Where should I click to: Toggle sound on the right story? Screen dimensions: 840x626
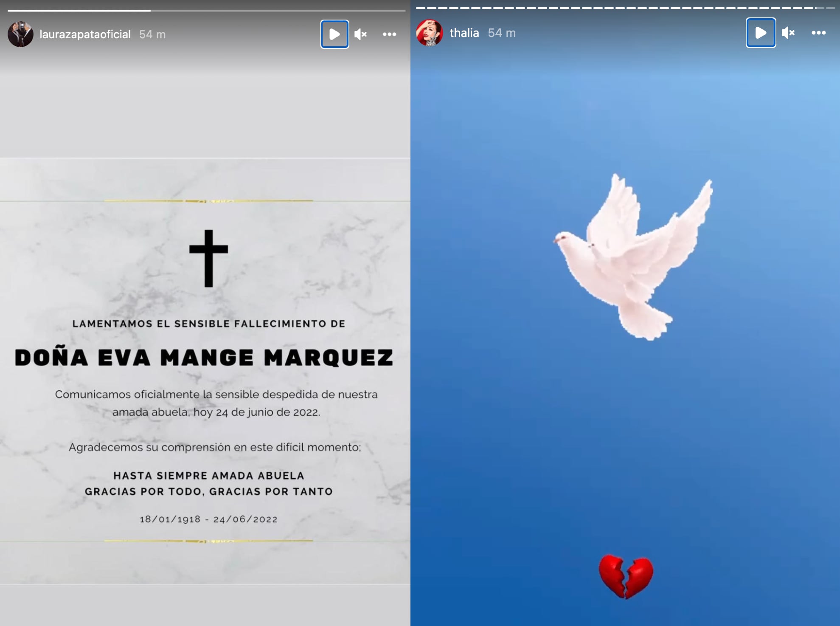click(x=788, y=32)
